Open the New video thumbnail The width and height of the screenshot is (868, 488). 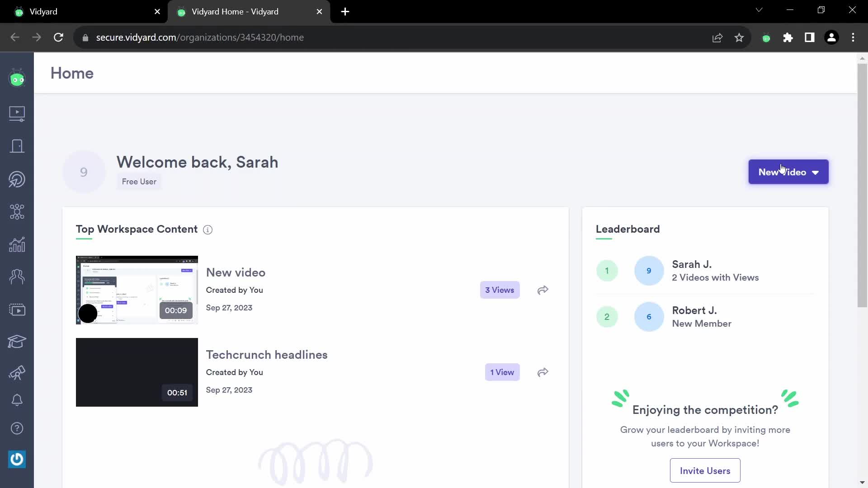[137, 290]
